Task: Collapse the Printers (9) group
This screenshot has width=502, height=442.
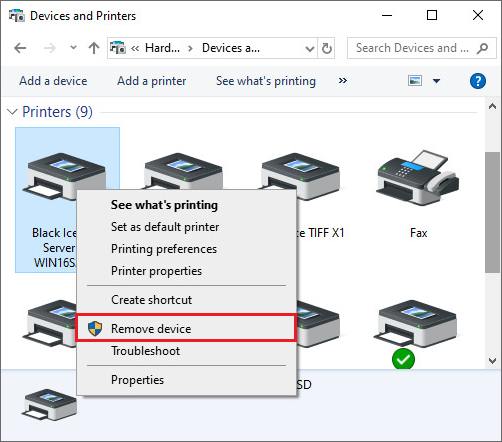Action: click(x=12, y=112)
